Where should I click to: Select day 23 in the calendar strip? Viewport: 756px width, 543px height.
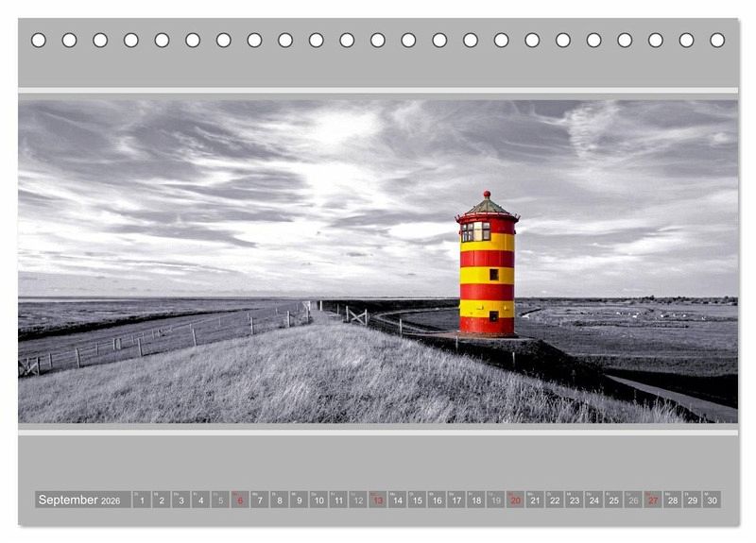click(575, 500)
